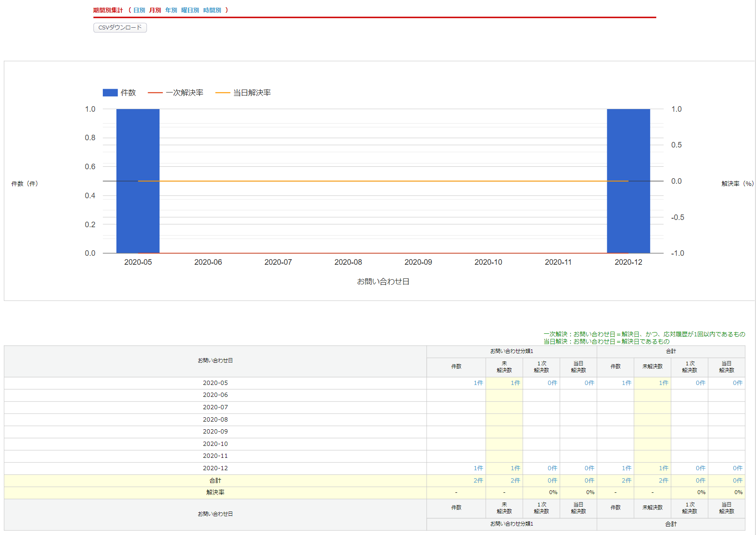Image resolution: width=756 pixels, height=535 pixels.
Task: Show the 時間別 (hourly) aggregation
Action: click(212, 10)
